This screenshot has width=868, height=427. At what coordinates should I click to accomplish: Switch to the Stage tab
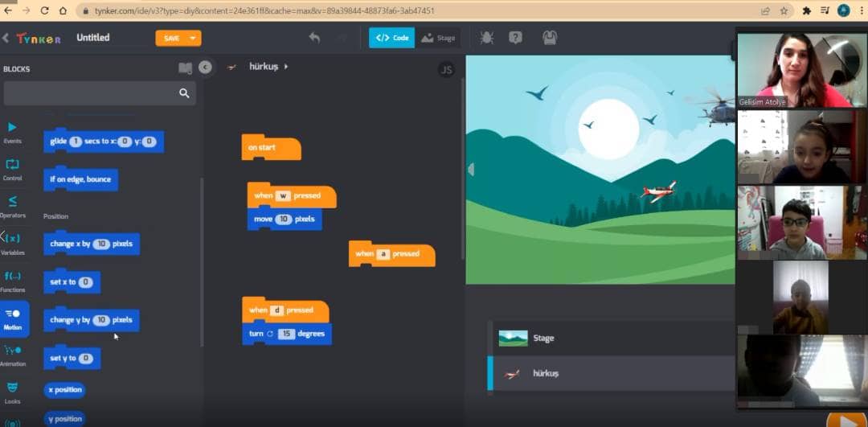[x=439, y=38]
